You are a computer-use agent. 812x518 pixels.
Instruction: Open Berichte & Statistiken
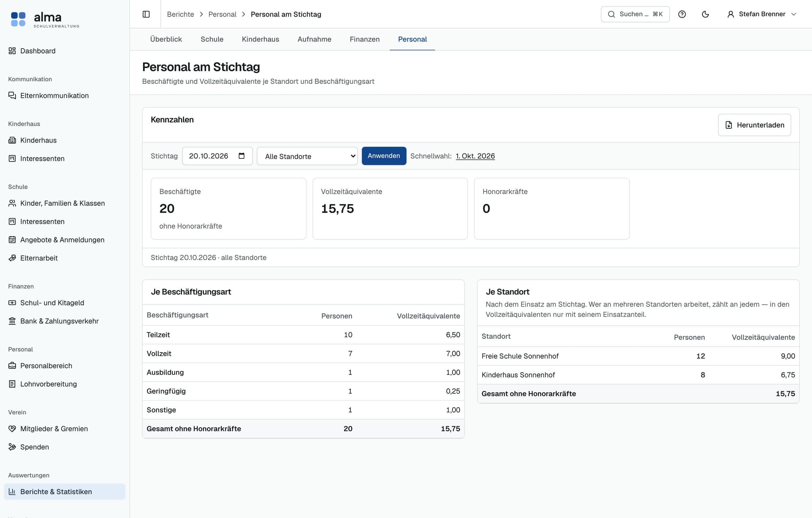(x=65, y=492)
